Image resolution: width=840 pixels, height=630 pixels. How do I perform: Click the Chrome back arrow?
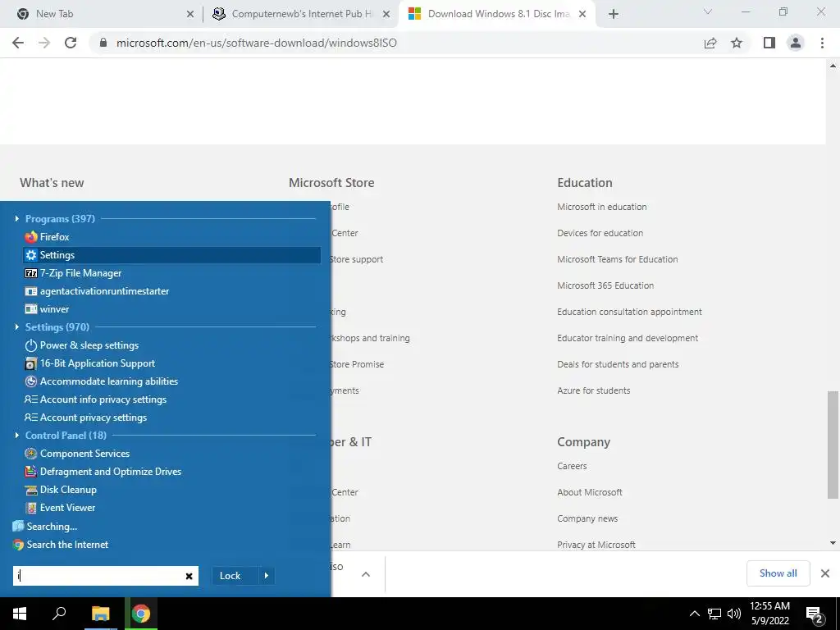tap(18, 43)
